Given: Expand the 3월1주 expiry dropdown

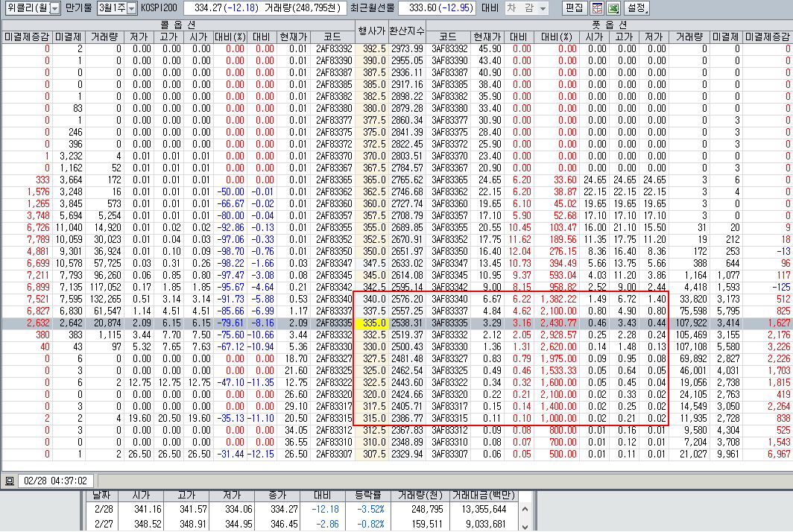Looking at the screenshot, I should click(118, 8).
